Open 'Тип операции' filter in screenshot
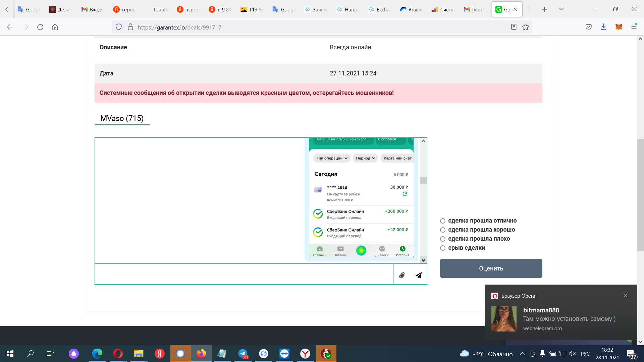 click(332, 158)
